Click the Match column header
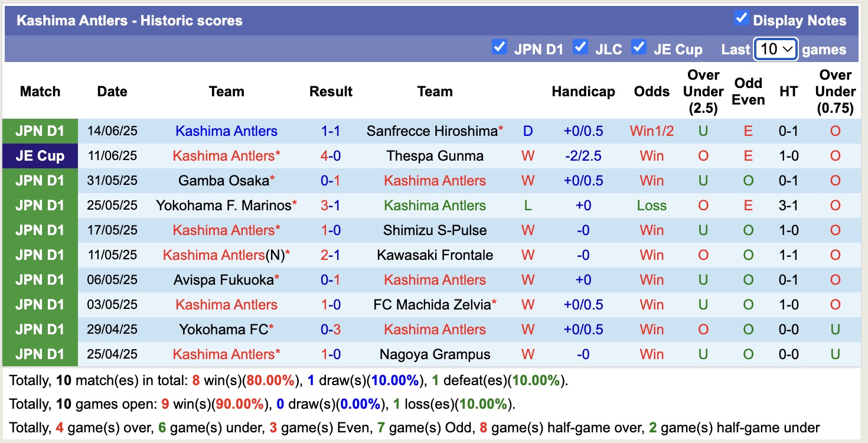The width and height of the screenshot is (868, 443). [x=39, y=92]
